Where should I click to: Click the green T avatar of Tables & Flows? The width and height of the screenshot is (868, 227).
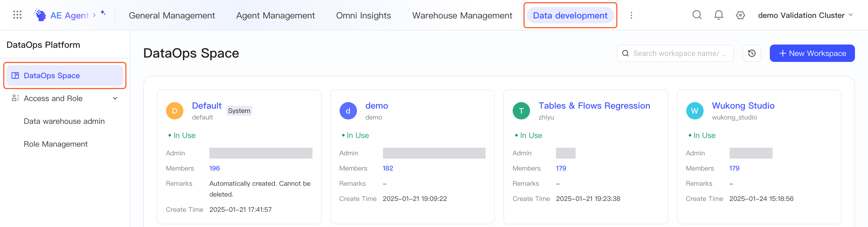(x=521, y=111)
